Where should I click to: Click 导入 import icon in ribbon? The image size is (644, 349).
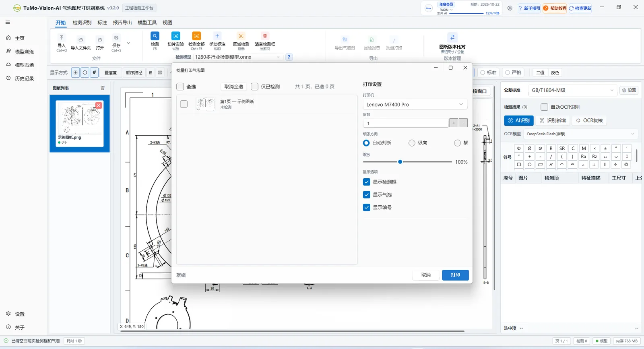pos(62,37)
